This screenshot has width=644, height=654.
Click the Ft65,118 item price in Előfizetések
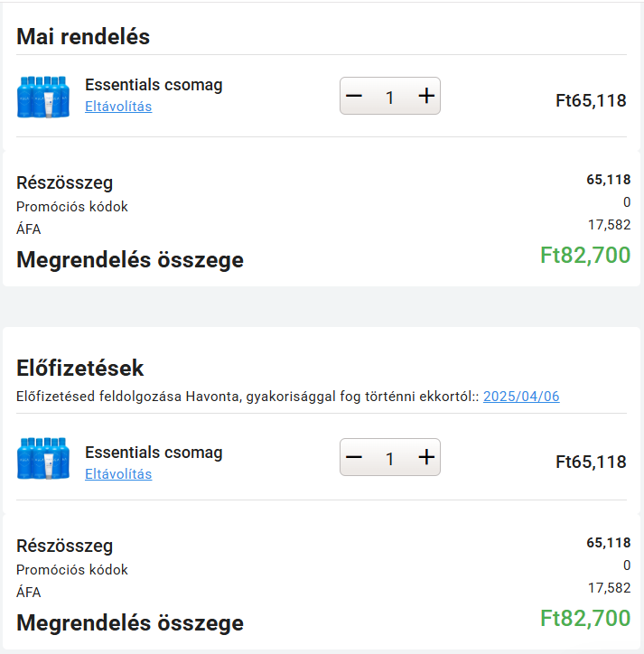[591, 462]
